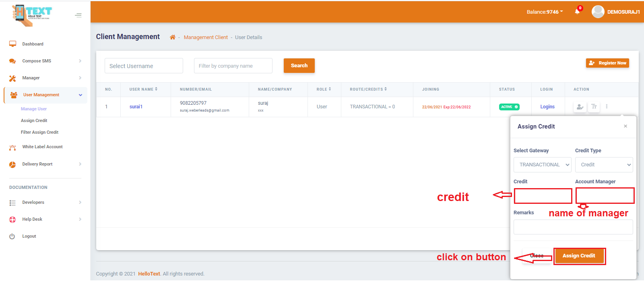This screenshot has height=284, width=644.
Task: Close the Assign Credit popup with X
Action: click(x=625, y=126)
